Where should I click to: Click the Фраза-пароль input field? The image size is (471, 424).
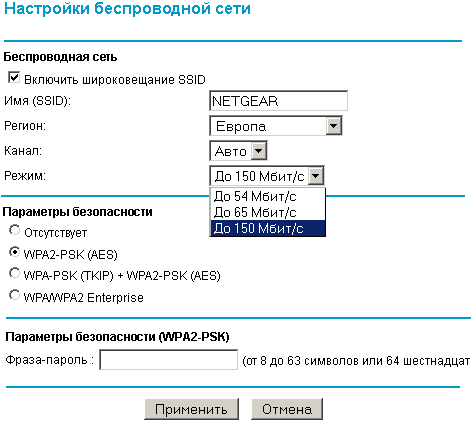168,360
